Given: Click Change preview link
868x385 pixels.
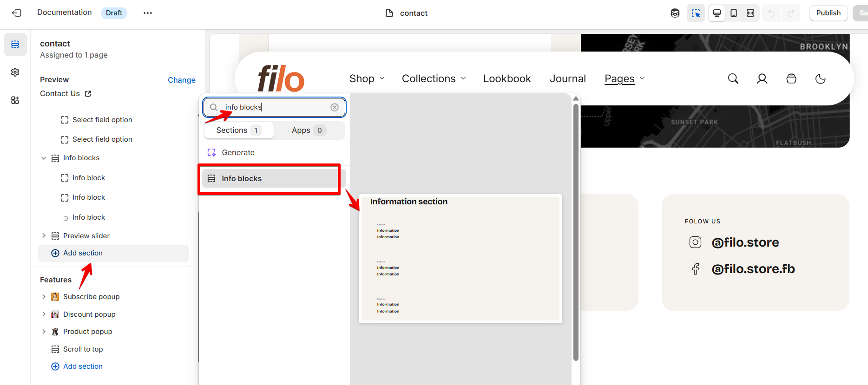Looking at the screenshot, I should tap(182, 80).
